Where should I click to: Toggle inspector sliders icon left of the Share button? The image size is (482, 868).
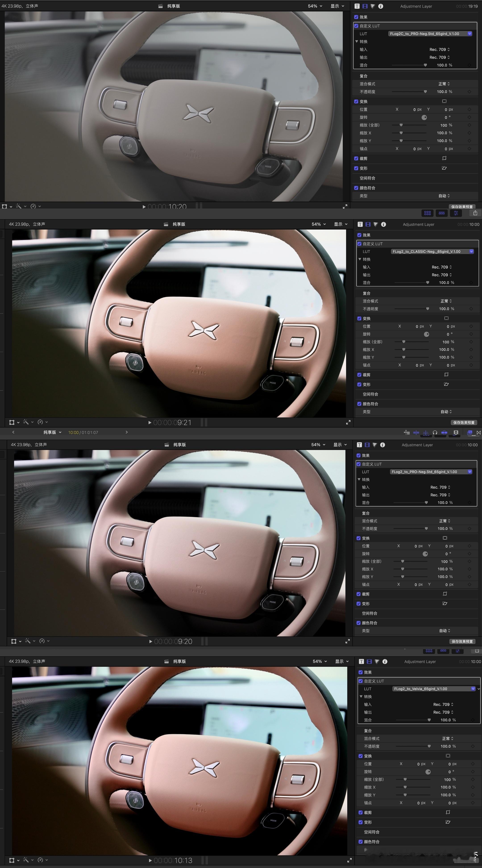point(456,213)
